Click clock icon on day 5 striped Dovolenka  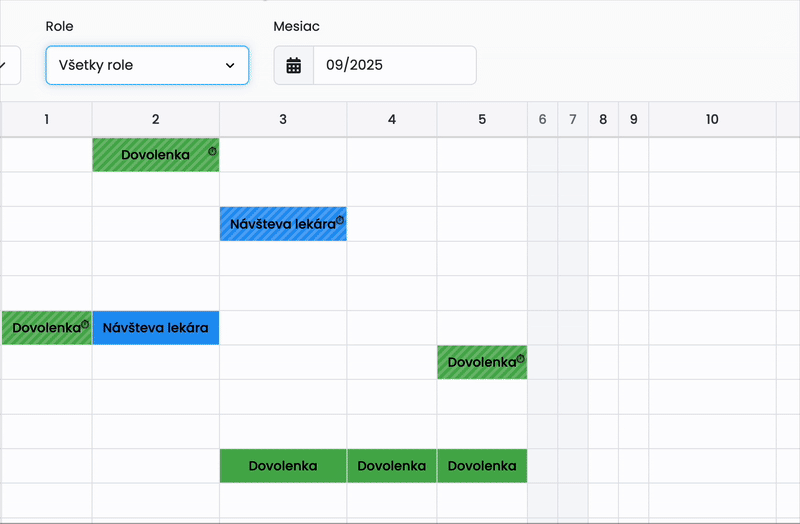click(520, 358)
